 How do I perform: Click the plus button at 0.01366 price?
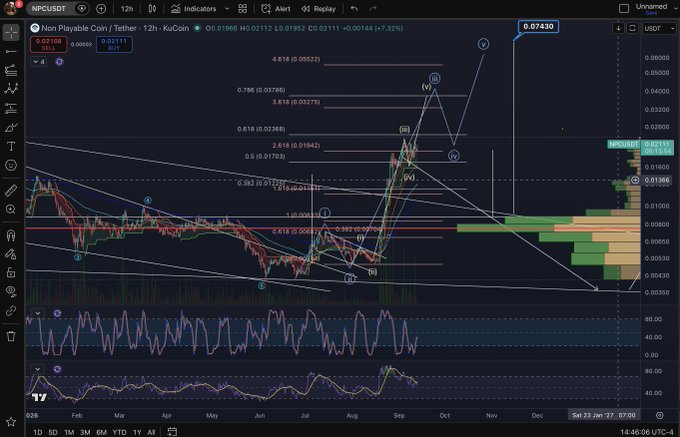635,180
